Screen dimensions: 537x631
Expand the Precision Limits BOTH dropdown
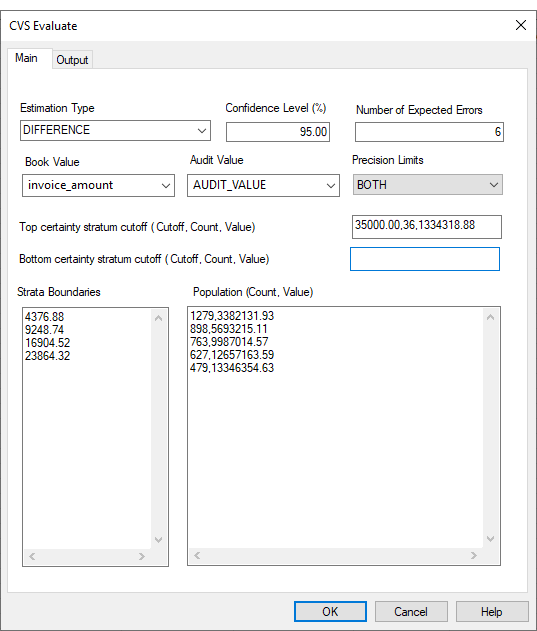coord(428,185)
